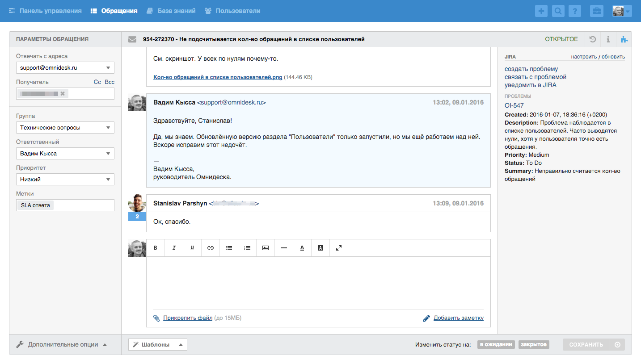This screenshot has height=364, width=641.
Task: Click Stanislav Parshyn avatar thumbnail
Action: [137, 203]
